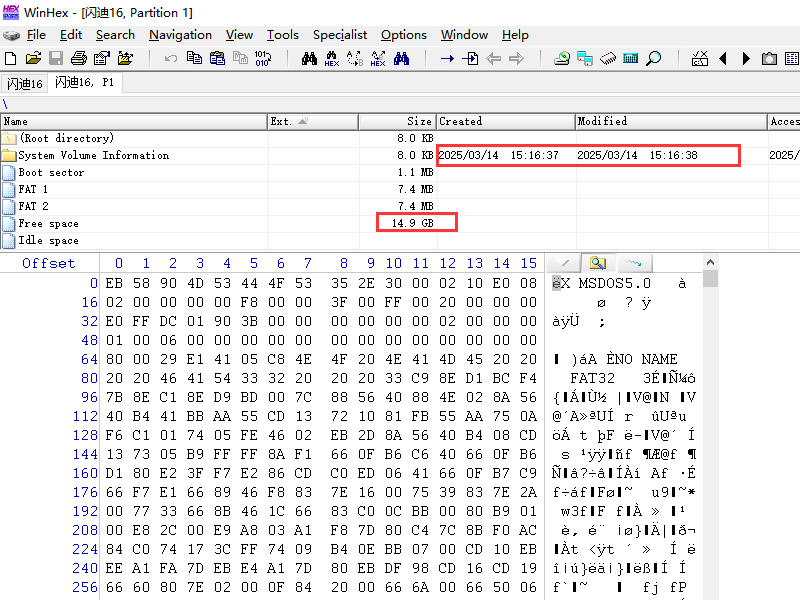
Task: Select the 闪迪16, P1 partition tab
Action: coord(85,82)
